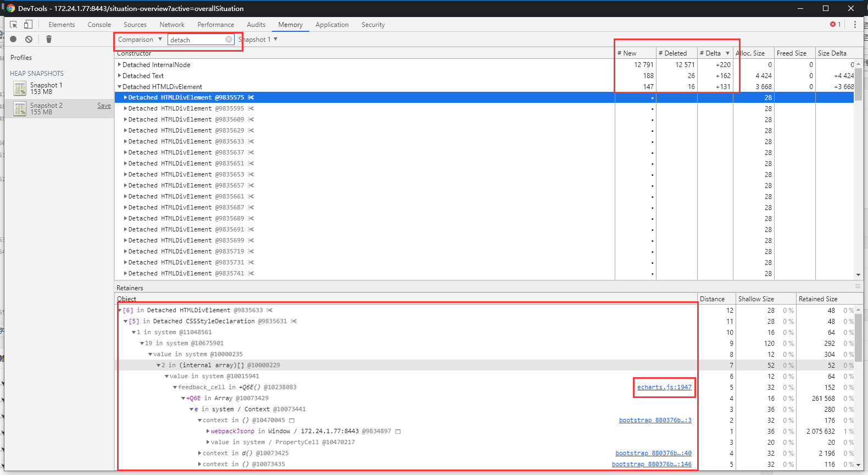Image resolution: width=868 pixels, height=475 pixels.
Task: Click the box icon after @10470045
Action: pyautogui.click(x=292, y=421)
